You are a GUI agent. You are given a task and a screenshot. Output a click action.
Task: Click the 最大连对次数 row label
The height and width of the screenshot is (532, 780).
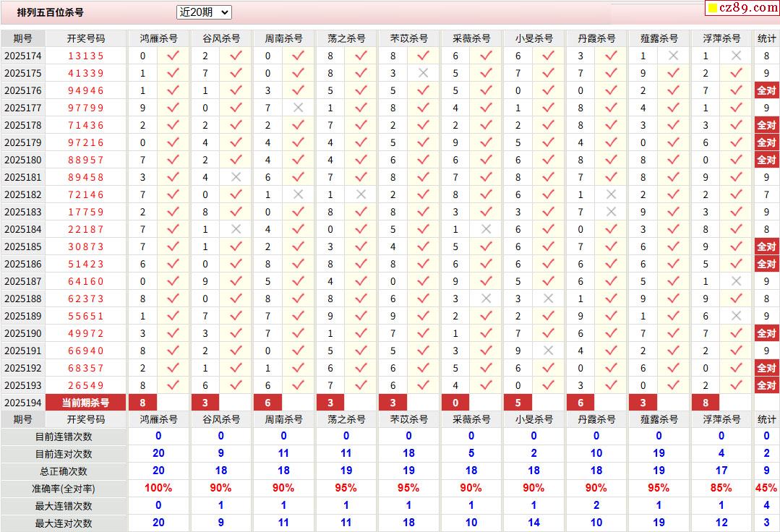64,523
